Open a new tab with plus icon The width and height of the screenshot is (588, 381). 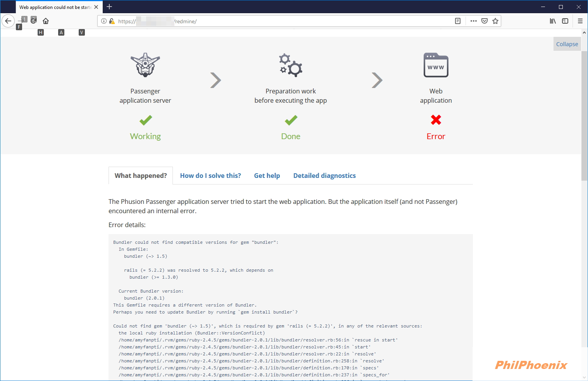(x=109, y=7)
